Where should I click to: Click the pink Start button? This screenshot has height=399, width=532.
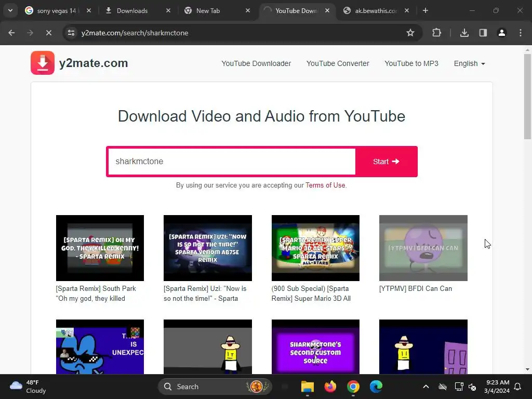click(387, 162)
